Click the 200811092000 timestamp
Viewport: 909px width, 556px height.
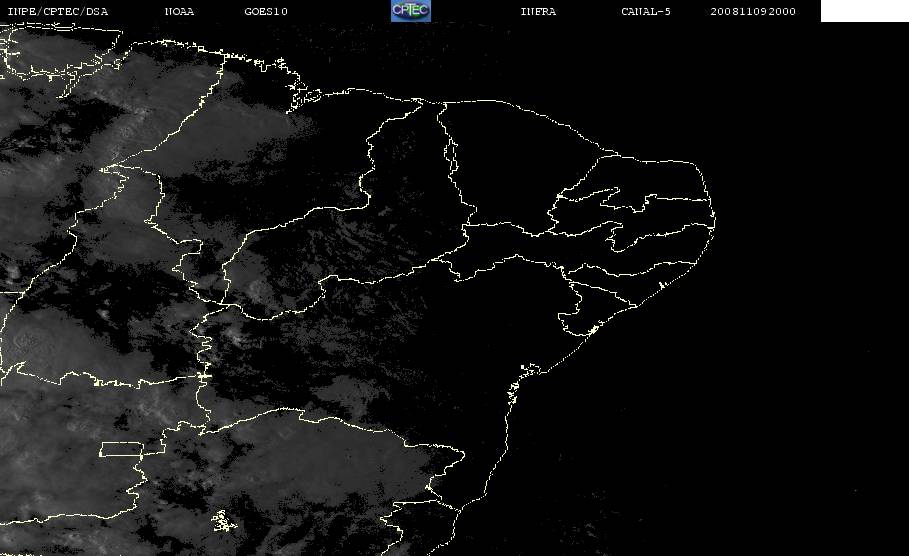(753, 12)
